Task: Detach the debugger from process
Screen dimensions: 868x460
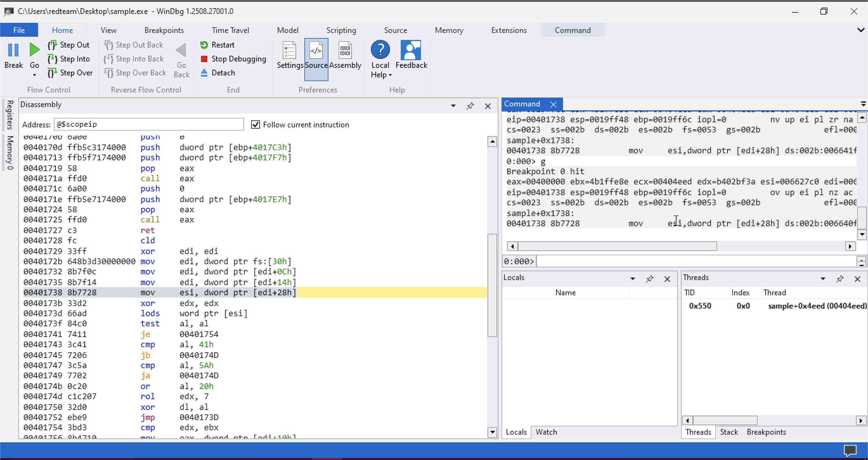Action: coord(218,73)
